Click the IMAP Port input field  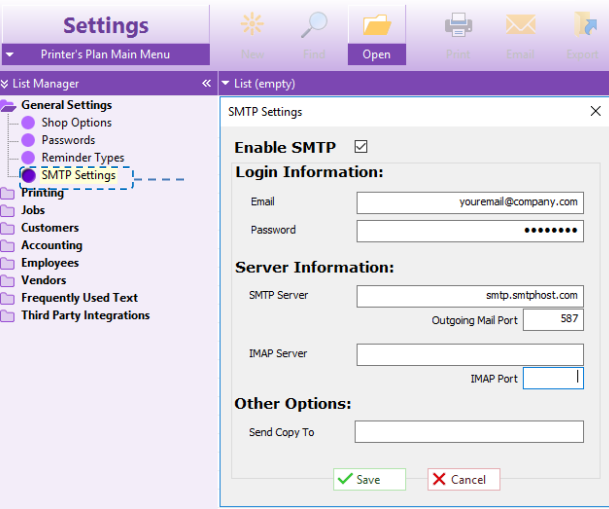[553, 378]
